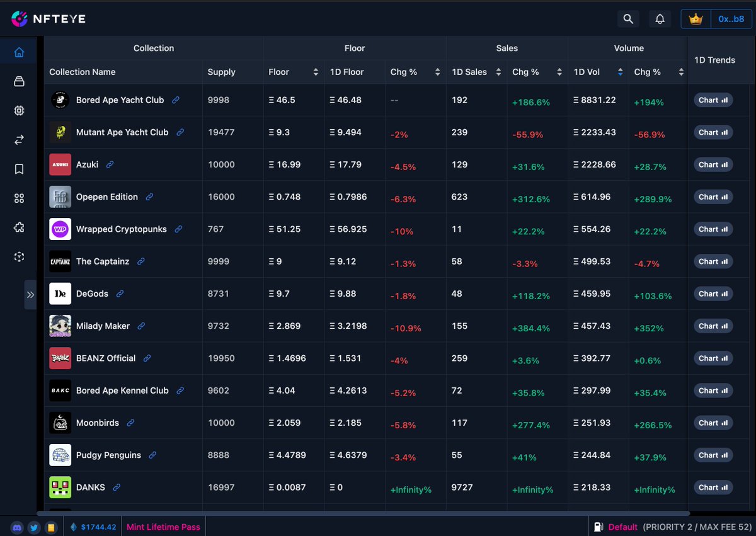Click the Ξ 51.25 floor value
The image size is (756, 536).
285,229
